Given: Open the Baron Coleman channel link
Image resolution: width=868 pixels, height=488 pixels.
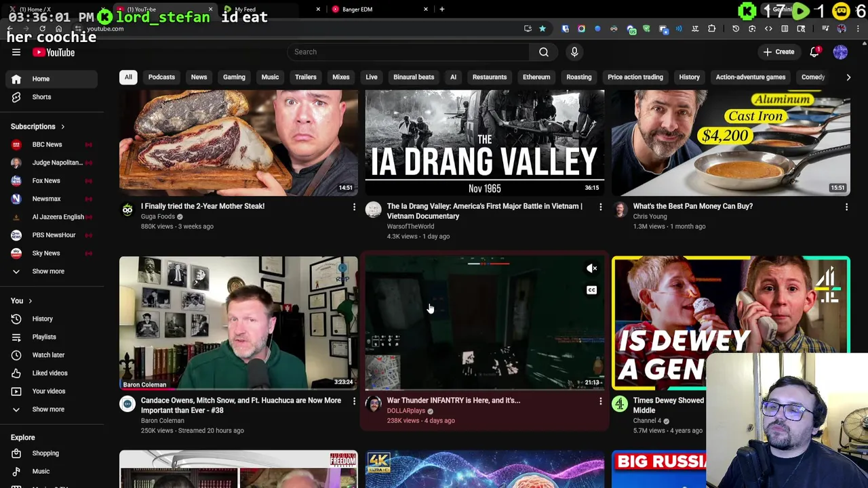Looking at the screenshot, I should [x=163, y=421].
